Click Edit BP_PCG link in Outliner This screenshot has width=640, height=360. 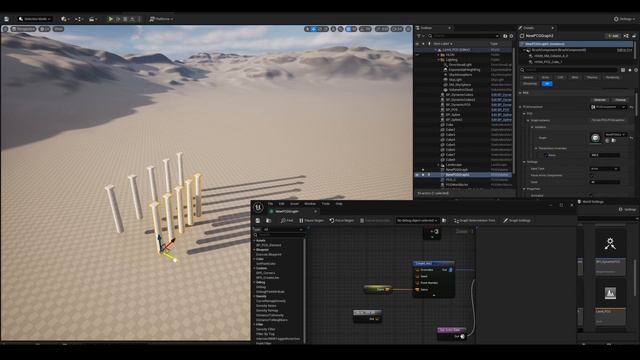pyautogui.click(x=501, y=110)
